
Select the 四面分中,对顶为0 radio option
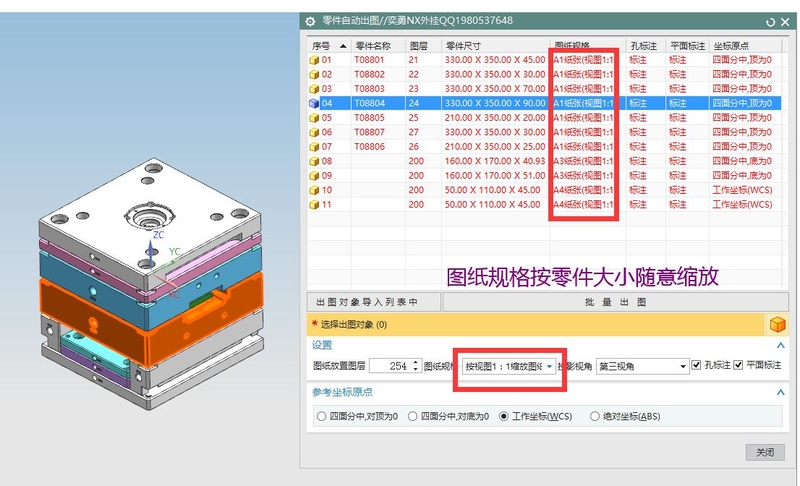click(321, 416)
